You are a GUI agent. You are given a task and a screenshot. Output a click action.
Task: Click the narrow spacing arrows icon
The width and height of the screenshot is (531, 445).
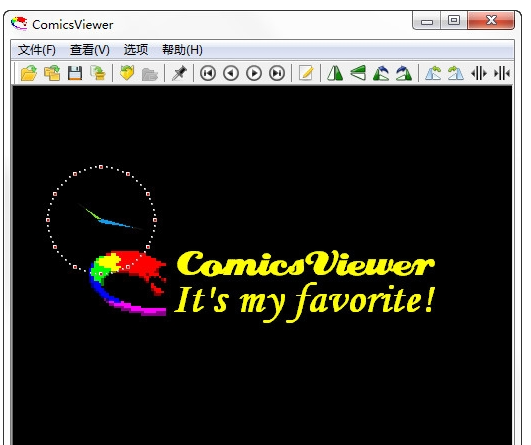tap(502, 73)
